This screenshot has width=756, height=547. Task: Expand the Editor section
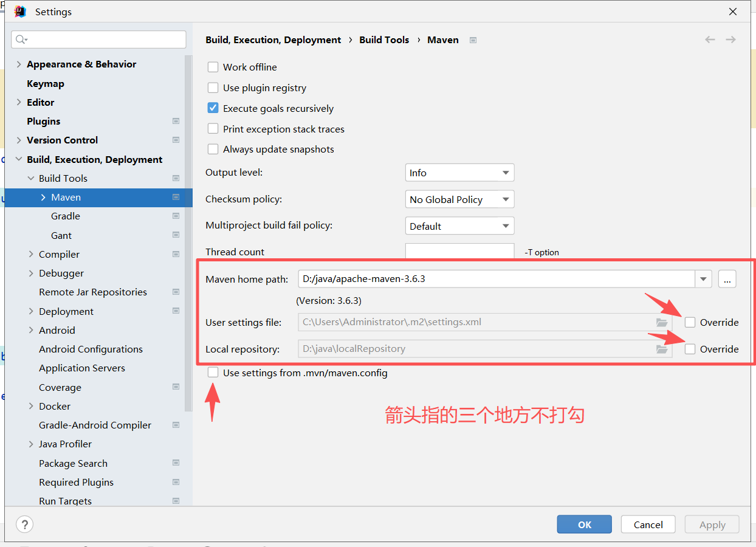pos(18,102)
